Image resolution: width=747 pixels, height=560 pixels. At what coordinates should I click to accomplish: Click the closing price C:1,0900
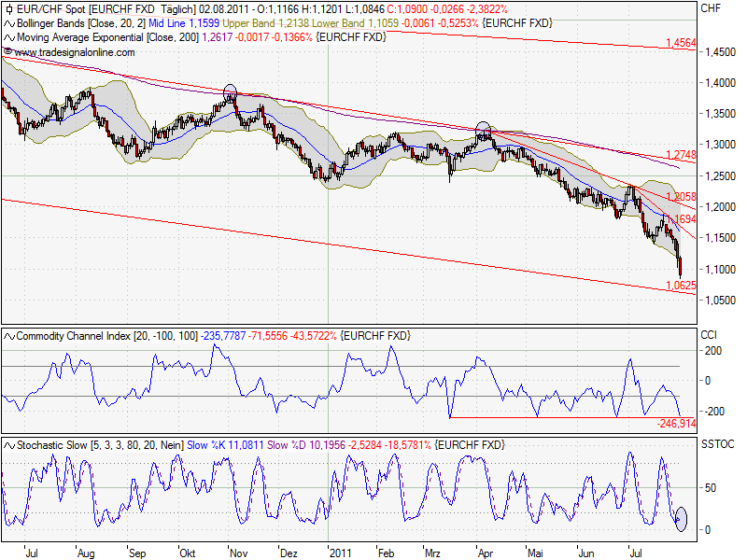[407, 9]
